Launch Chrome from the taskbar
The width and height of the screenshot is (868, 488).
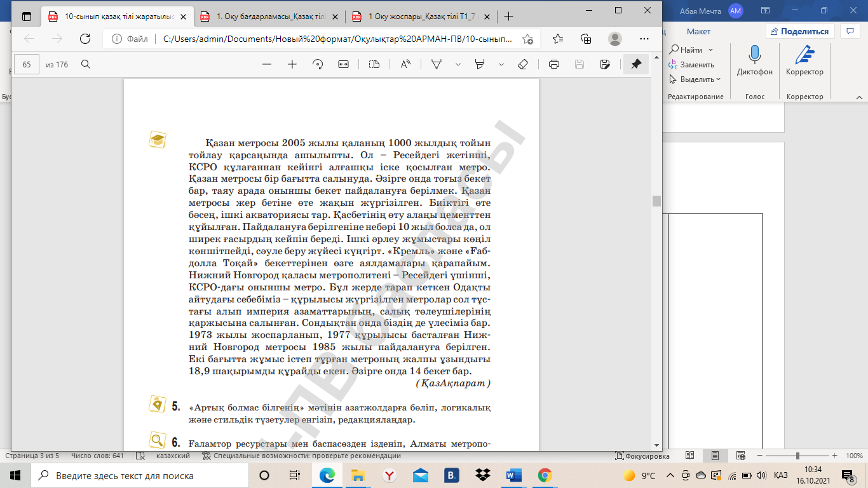(x=545, y=475)
